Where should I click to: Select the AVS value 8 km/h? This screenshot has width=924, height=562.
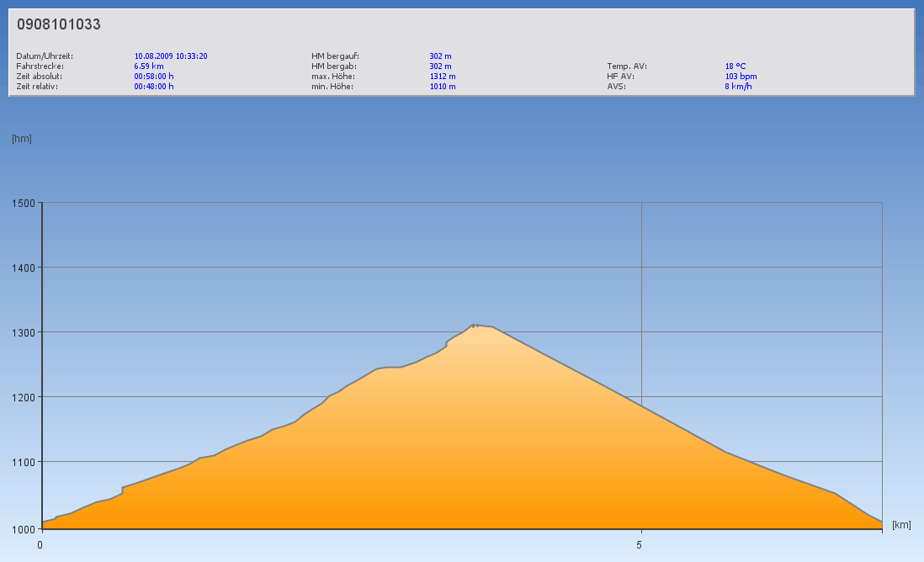tap(738, 87)
